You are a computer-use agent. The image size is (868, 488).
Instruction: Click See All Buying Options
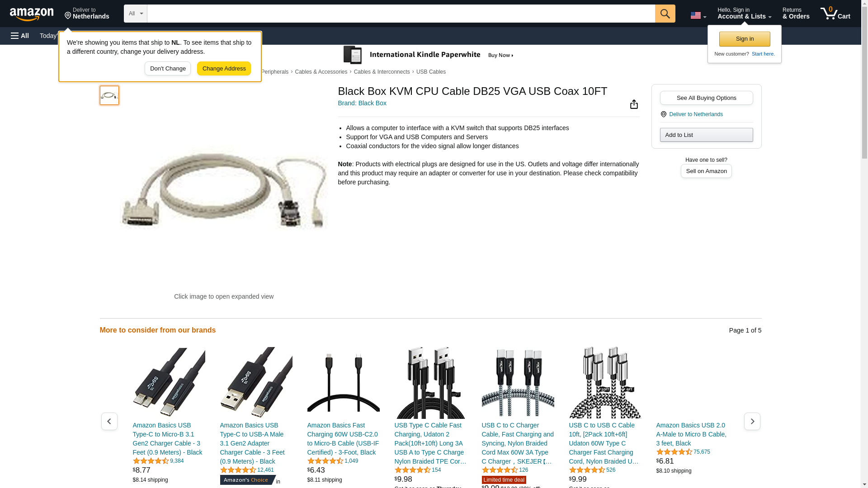pyautogui.click(x=706, y=98)
